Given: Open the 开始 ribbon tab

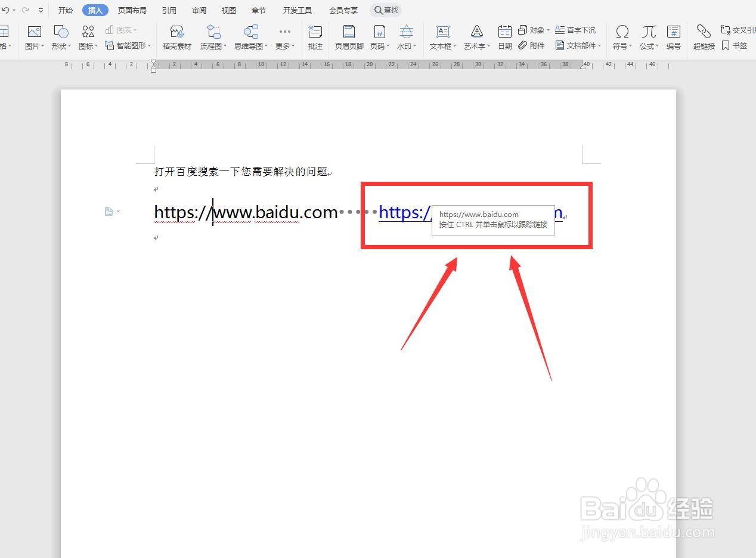Looking at the screenshot, I should 65,10.
